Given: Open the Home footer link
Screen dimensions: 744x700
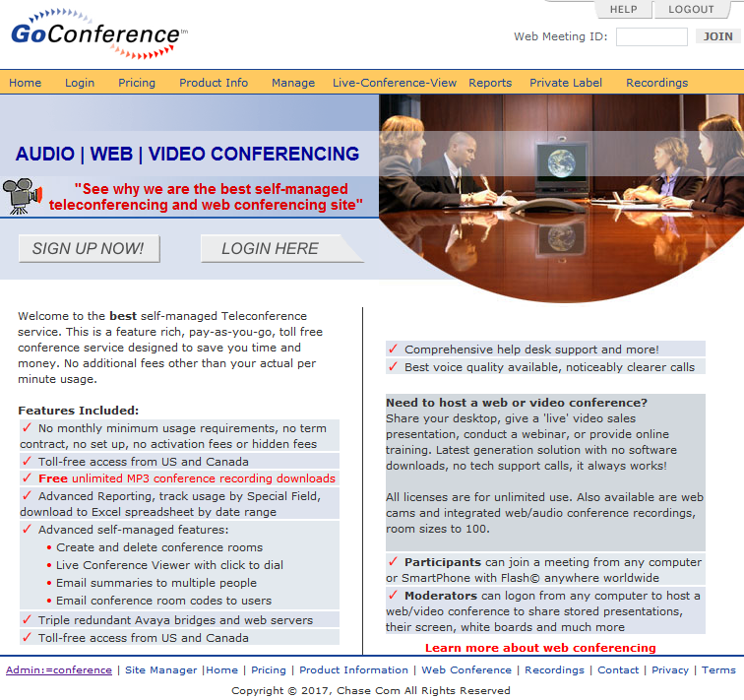Looking at the screenshot, I should click(222, 670).
